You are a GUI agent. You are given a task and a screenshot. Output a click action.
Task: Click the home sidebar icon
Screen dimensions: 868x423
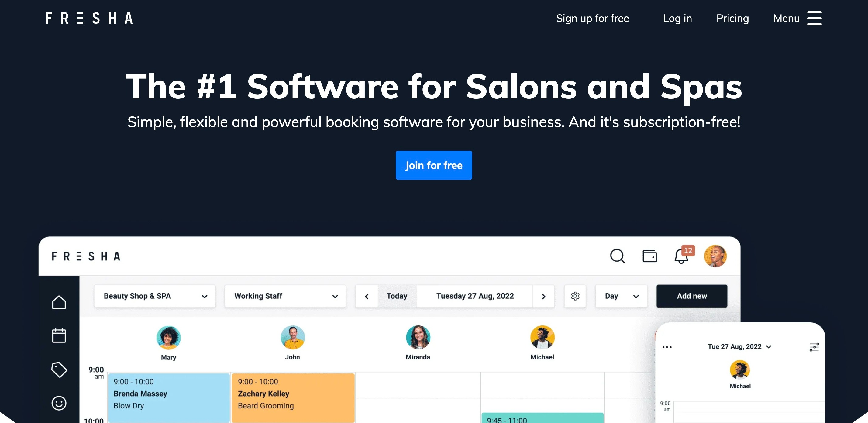pos(59,303)
